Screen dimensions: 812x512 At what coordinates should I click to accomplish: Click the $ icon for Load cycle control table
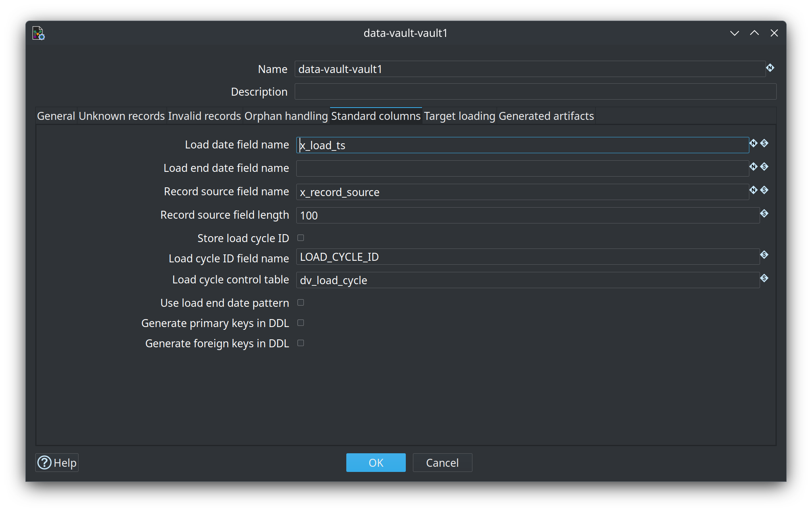coord(764,278)
